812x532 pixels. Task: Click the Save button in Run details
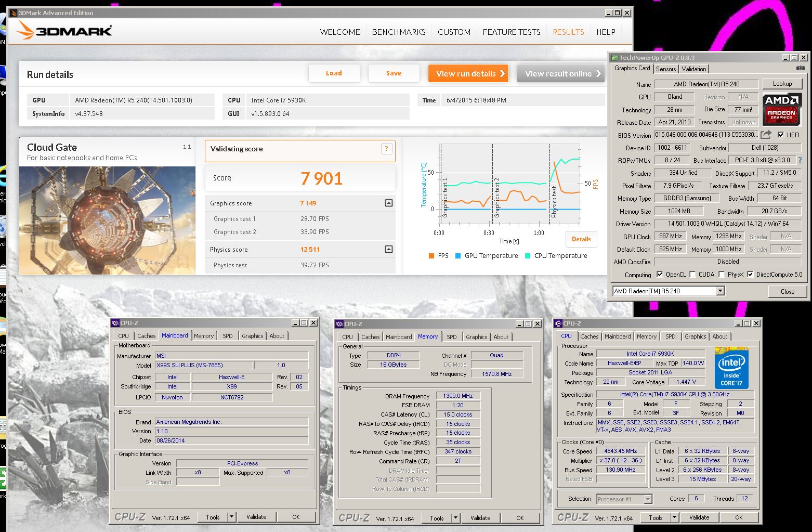tap(394, 73)
